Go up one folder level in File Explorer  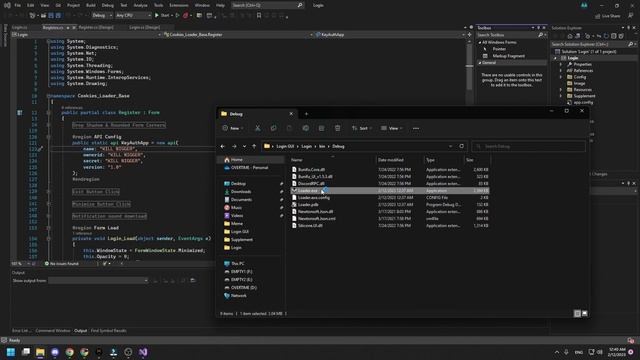[x=254, y=146]
